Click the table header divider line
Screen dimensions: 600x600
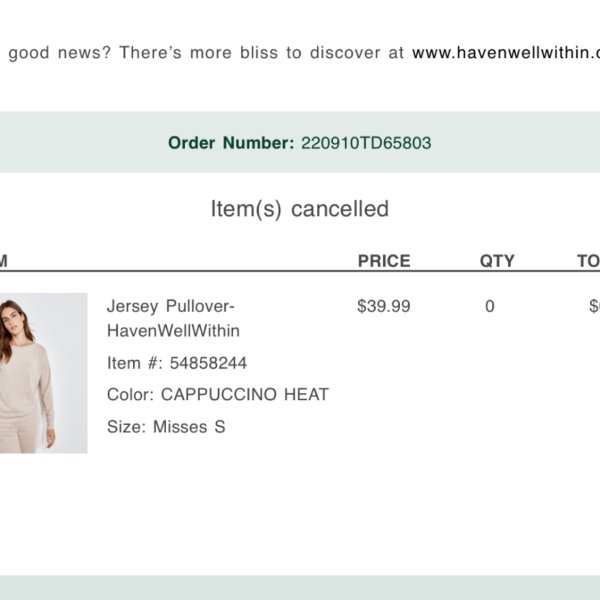[300, 271]
